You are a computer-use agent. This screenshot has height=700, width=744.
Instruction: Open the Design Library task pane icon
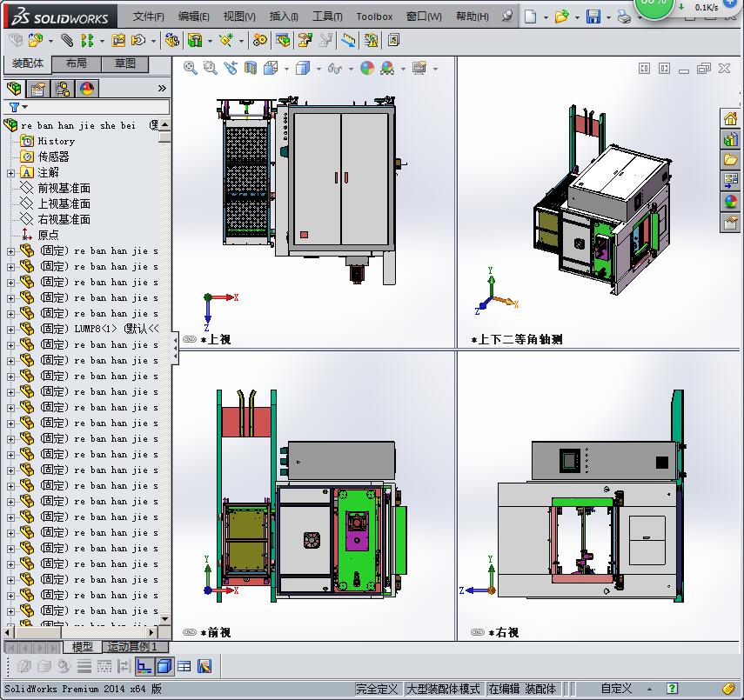point(731,139)
